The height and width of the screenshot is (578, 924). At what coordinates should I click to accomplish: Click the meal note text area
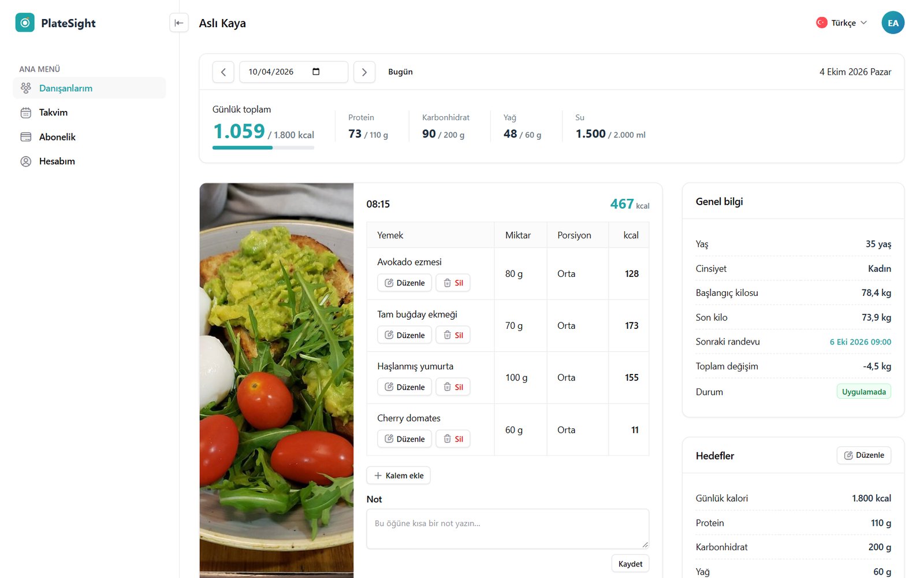tap(508, 529)
